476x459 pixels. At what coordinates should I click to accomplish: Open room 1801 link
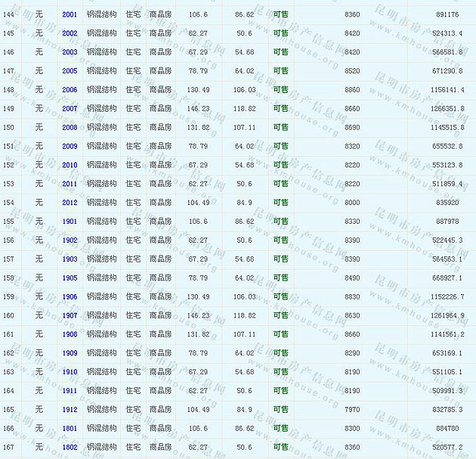pyautogui.click(x=70, y=428)
